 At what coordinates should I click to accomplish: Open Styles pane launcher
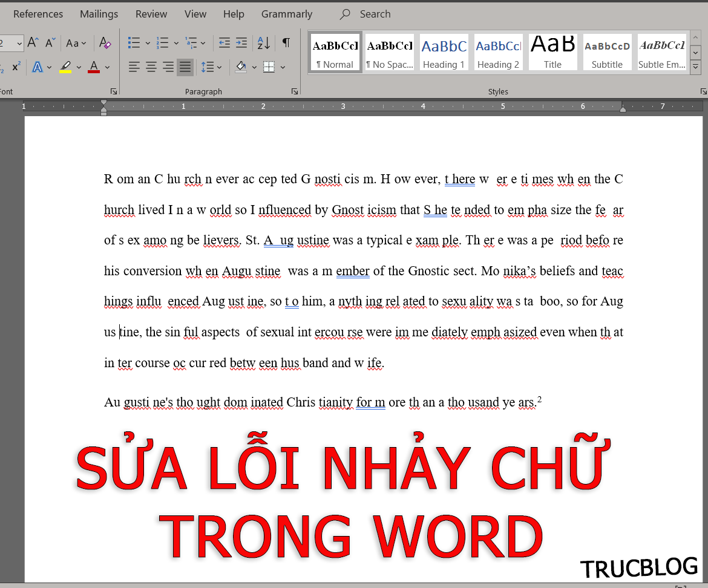pyautogui.click(x=704, y=91)
